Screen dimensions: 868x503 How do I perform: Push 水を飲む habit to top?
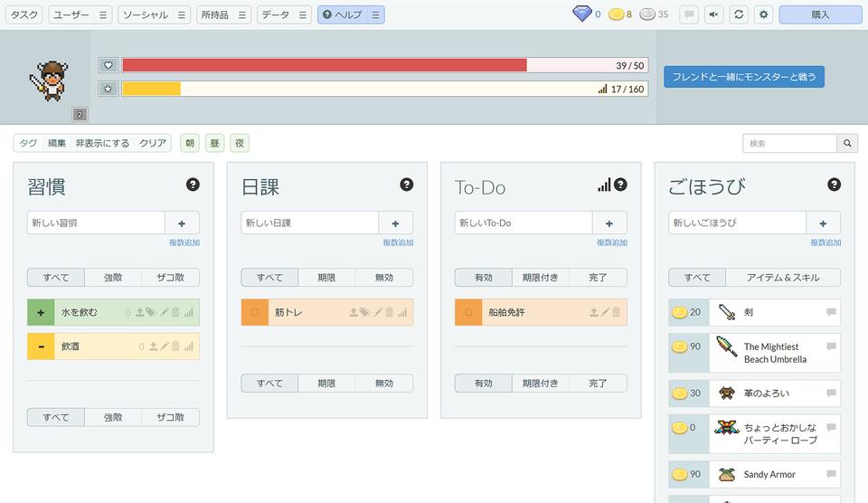139,312
